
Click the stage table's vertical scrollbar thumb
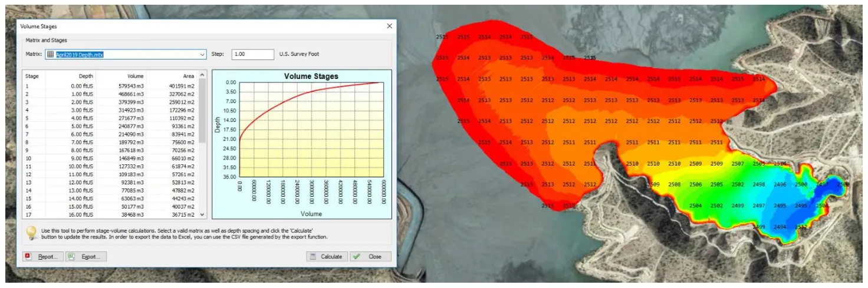[x=203, y=111]
